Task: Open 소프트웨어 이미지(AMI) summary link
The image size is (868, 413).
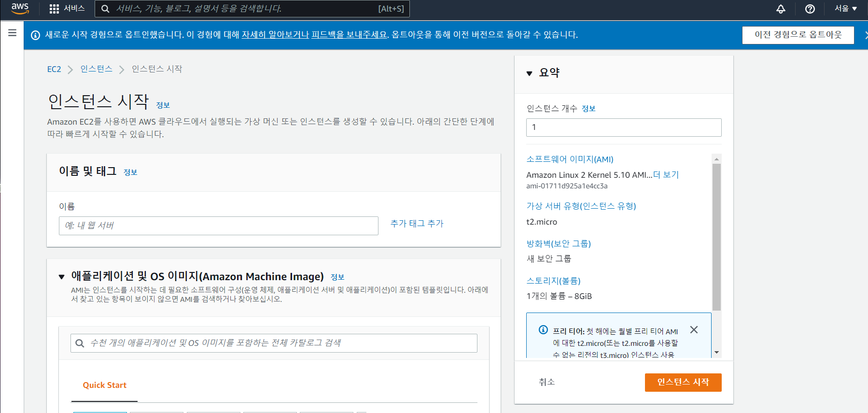Action: 570,159
